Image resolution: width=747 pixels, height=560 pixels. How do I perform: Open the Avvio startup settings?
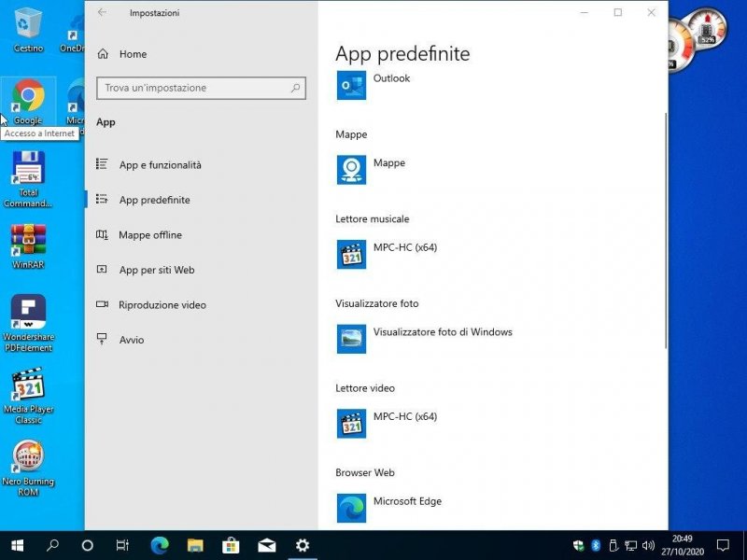[x=132, y=340]
